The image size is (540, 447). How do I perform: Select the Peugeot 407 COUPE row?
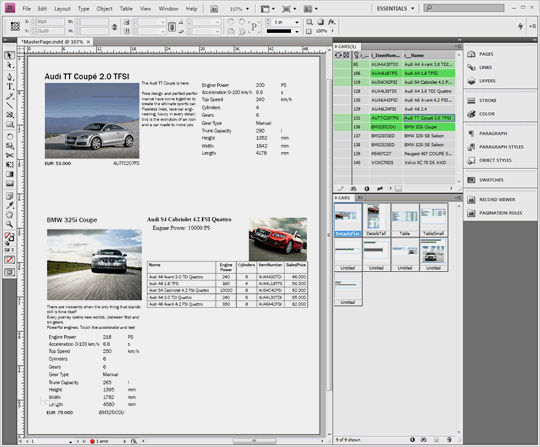click(x=395, y=154)
